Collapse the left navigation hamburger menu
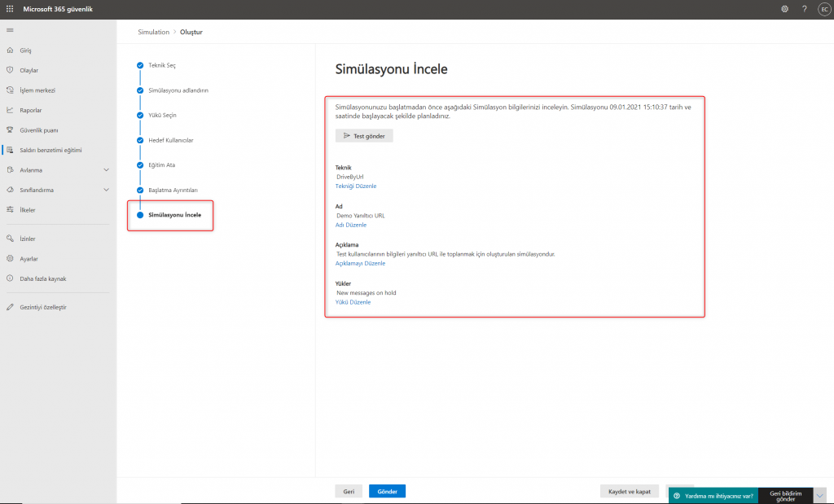 [10, 30]
